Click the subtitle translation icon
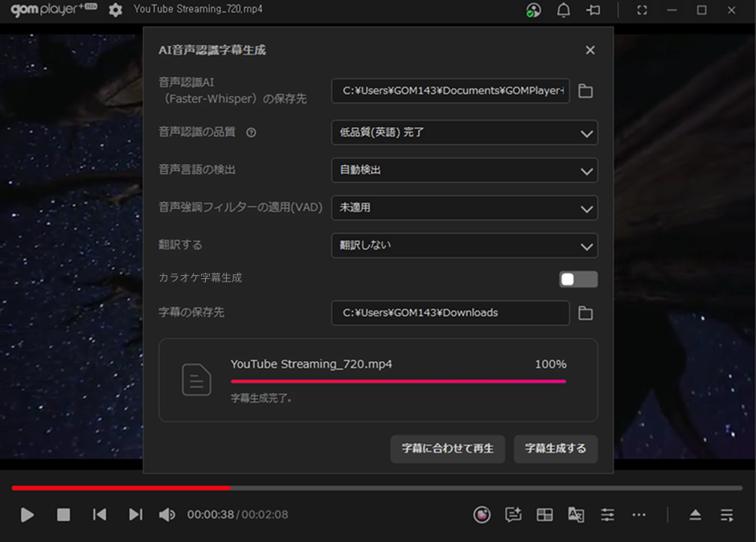Image resolution: width=756 pixels, height=542 pixels. point(576,515)
